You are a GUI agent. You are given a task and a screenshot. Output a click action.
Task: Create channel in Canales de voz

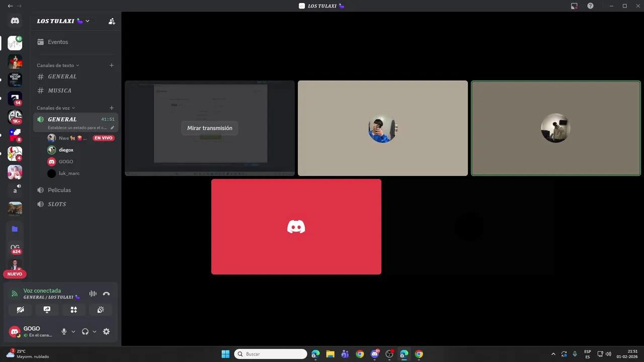click(x=112, y=108)
